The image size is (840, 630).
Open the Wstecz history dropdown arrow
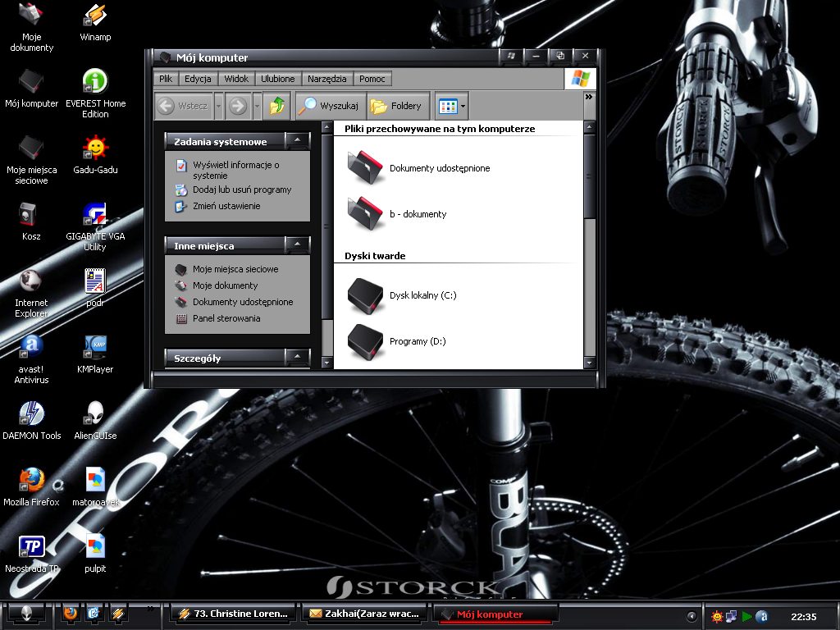(x=218, y=106)
